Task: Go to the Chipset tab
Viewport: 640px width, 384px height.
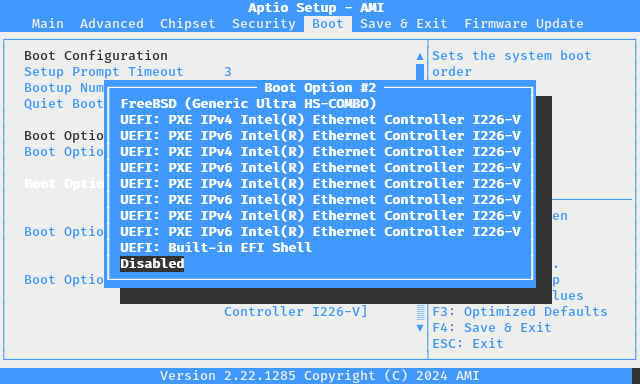Action: point(188,24)
